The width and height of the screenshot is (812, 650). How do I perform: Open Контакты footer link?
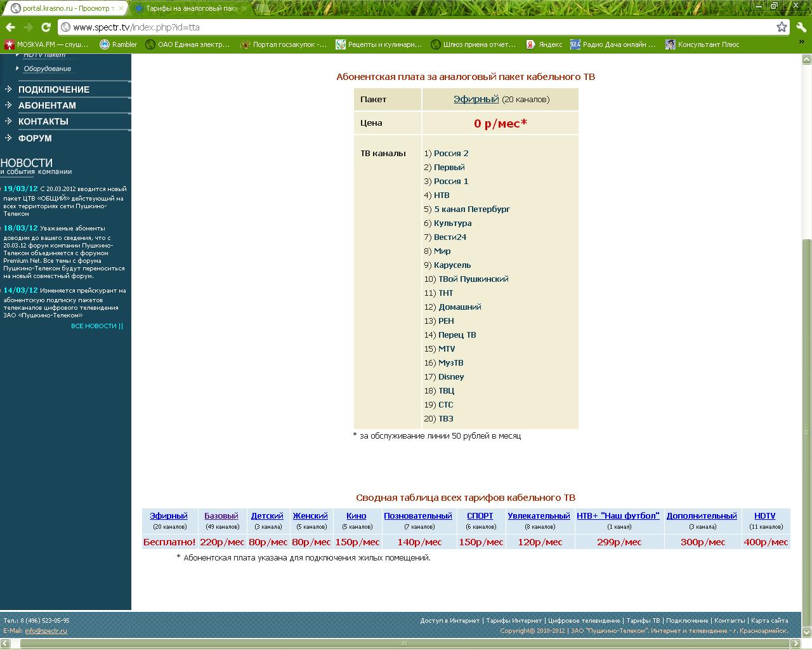(730, 621)
